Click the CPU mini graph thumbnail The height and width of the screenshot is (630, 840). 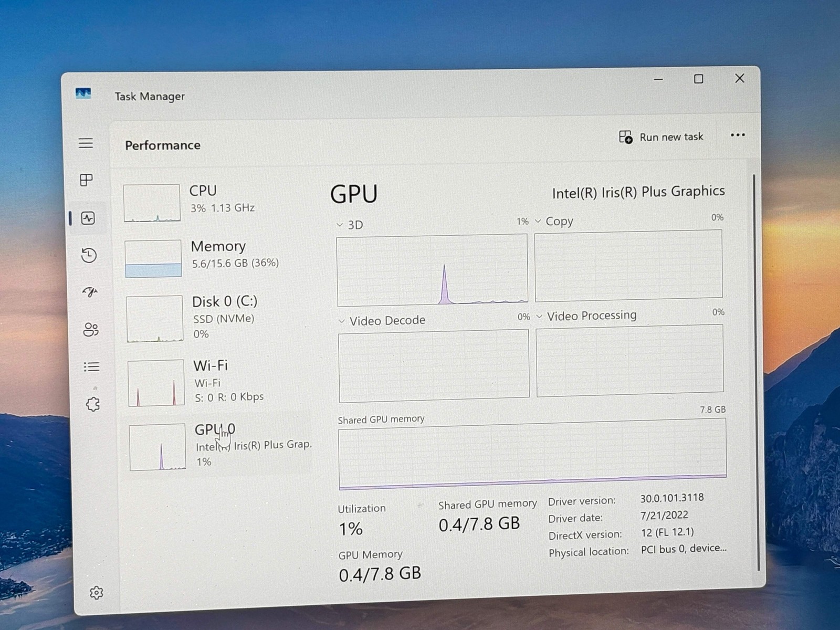[x=152, y=203]
